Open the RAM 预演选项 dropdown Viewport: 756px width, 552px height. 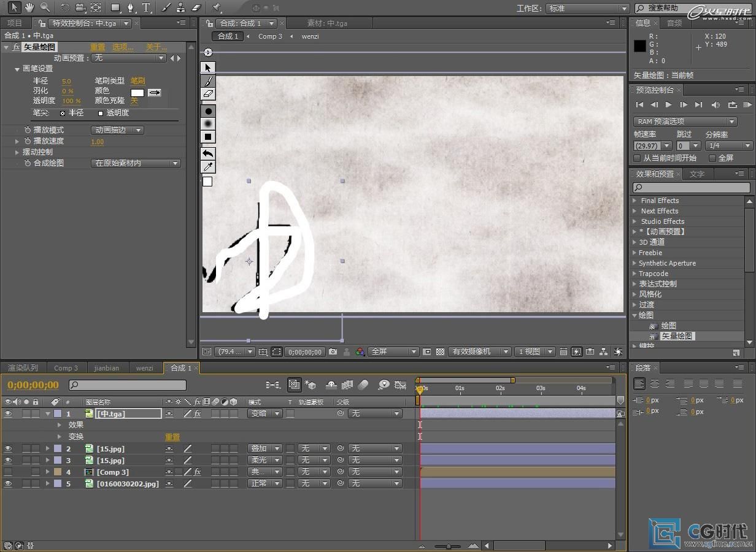[x=685, y=121]
